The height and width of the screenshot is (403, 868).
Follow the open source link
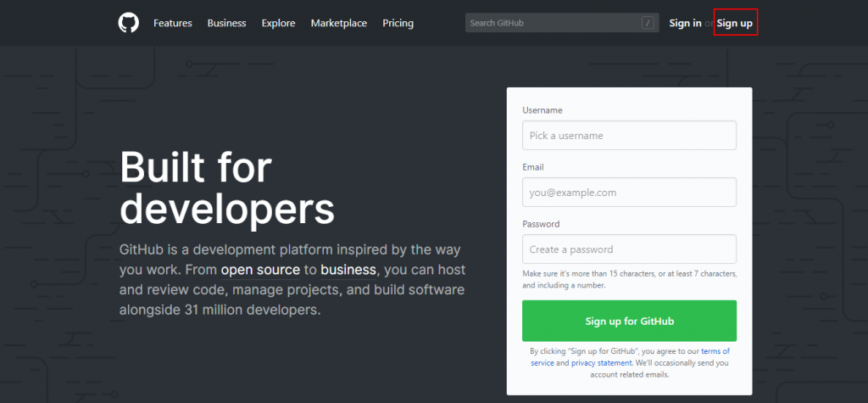click(x=260, y=271)
